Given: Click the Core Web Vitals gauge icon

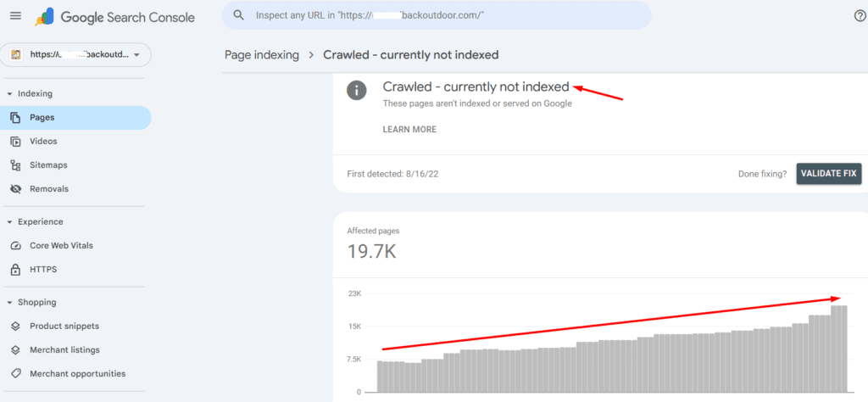Looking at the screenshot, I should point(15,246).
